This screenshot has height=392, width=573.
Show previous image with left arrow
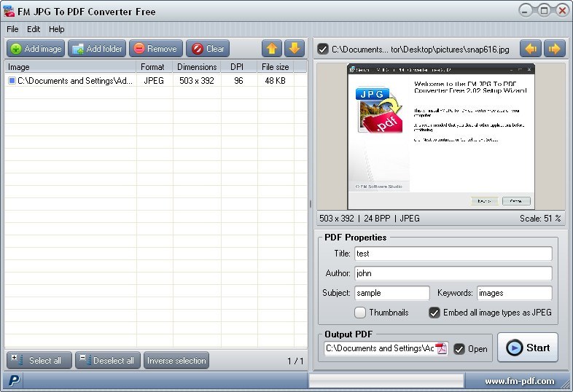531,49
